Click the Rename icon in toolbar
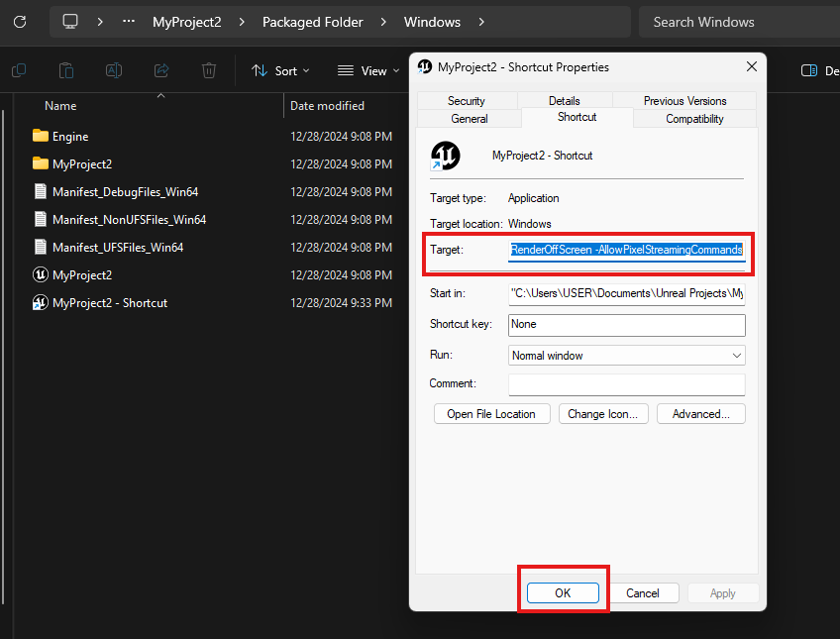This screenshot has height=639, width=840. [x=114, y=70]
